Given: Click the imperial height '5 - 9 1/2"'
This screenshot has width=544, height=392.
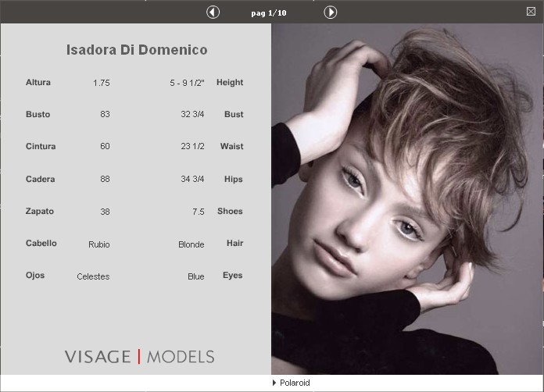Looking at the screenshot, I should click(x=187, y=83).
